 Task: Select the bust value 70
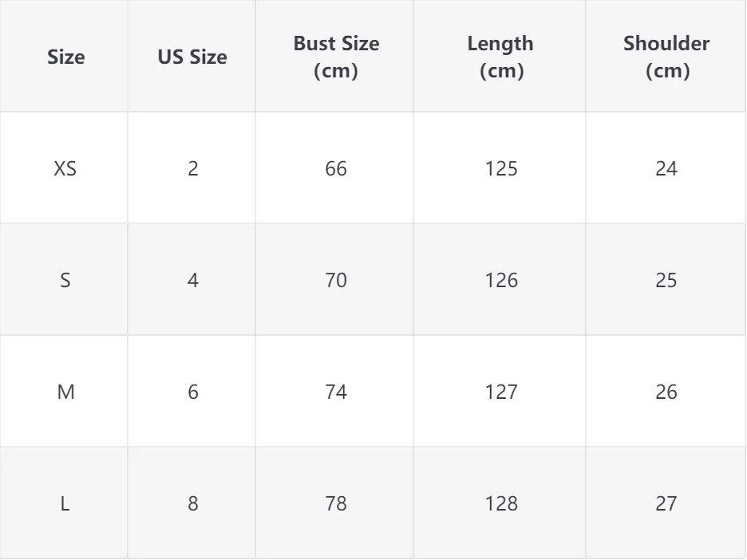[x=336, y=280]
